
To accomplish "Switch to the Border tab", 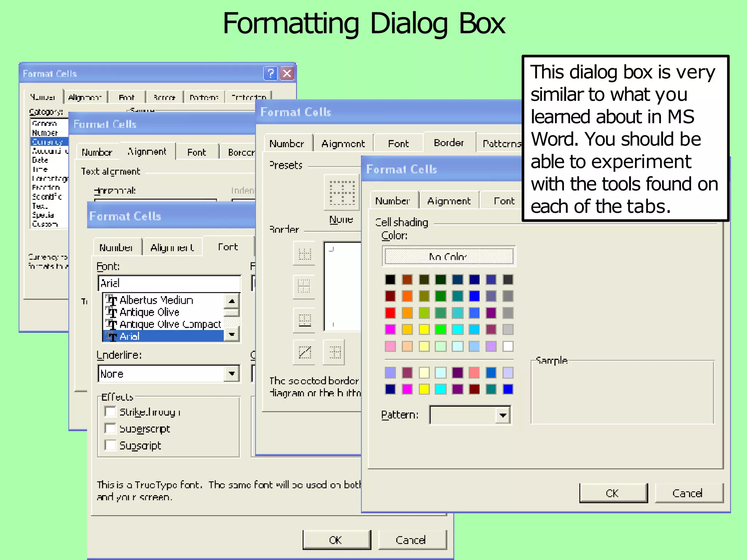I will 449,143.
